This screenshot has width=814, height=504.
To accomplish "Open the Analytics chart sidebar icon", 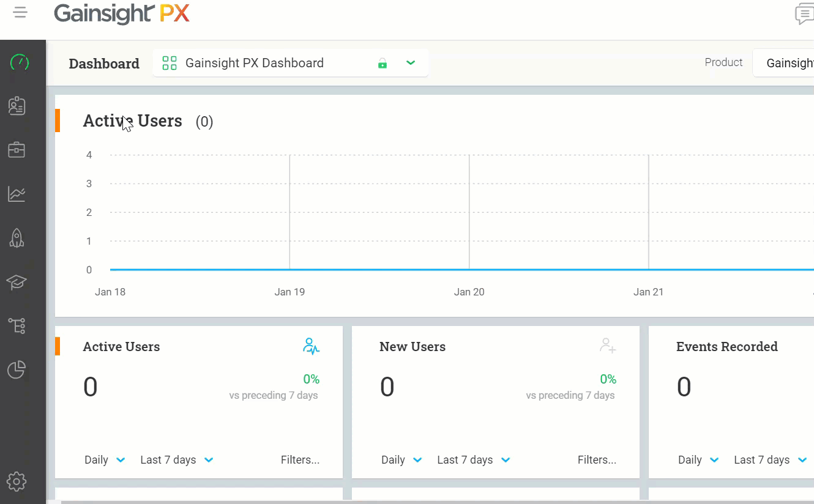I will [x=17, y=194].
